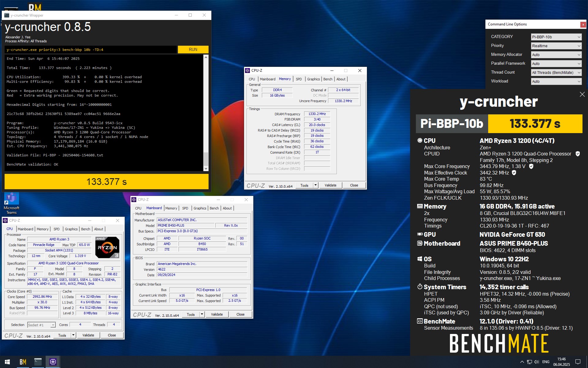Open Bench tab in CPU CPU-Z window
588x368 pixels.
(x=86, y=229)
